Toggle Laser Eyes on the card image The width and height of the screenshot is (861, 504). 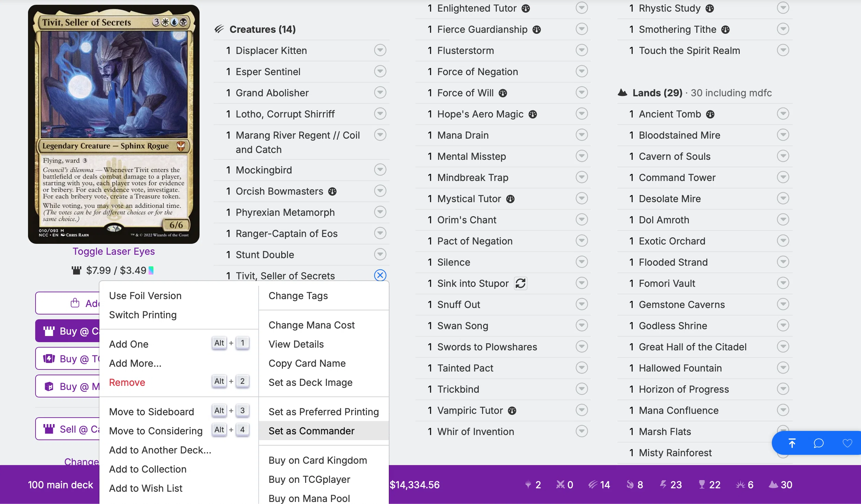113,251
